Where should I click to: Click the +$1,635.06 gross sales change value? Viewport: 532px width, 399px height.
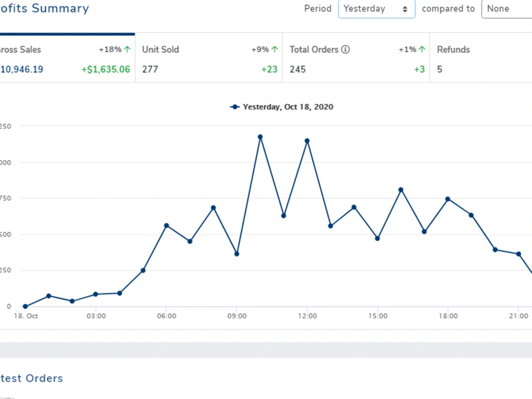106,70
